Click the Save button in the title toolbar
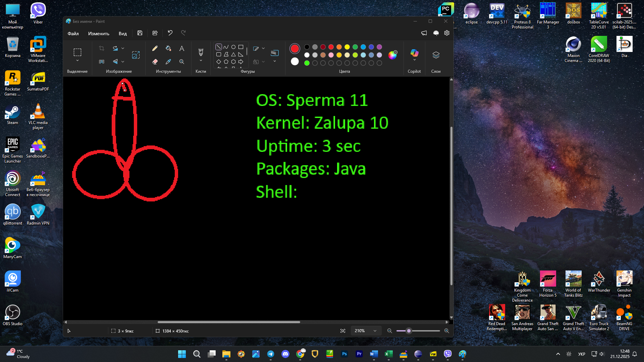 point(140,33)
